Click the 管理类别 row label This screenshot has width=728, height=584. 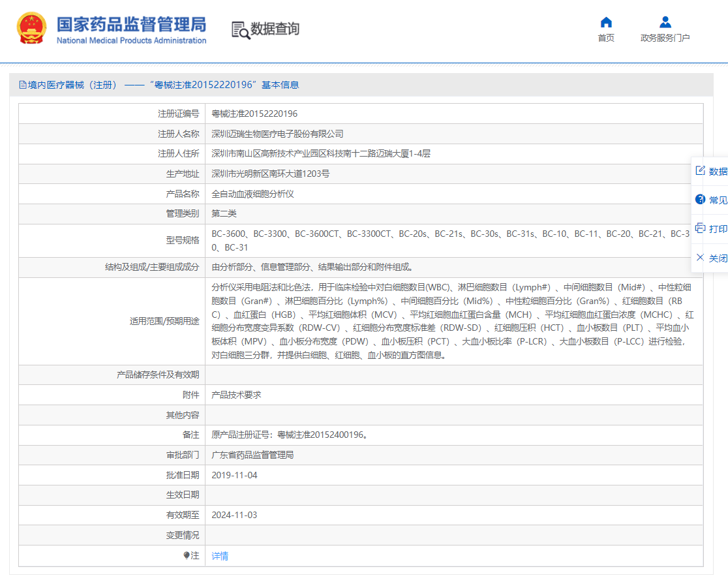[183, 214]
